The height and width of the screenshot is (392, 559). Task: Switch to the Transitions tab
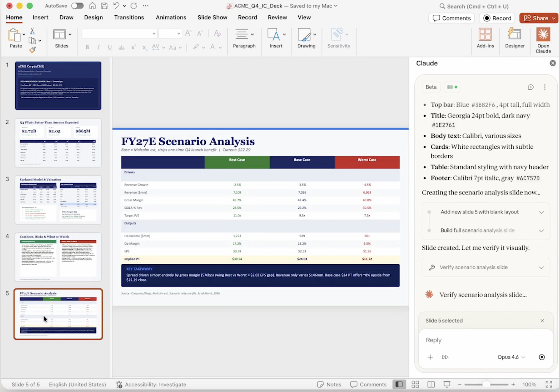pyautogui.click(x=129, y=17)
